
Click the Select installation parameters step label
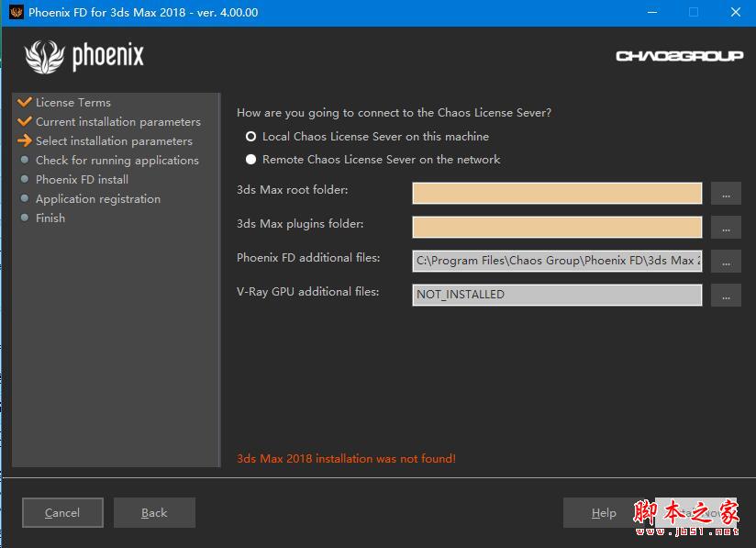[115, 140]
